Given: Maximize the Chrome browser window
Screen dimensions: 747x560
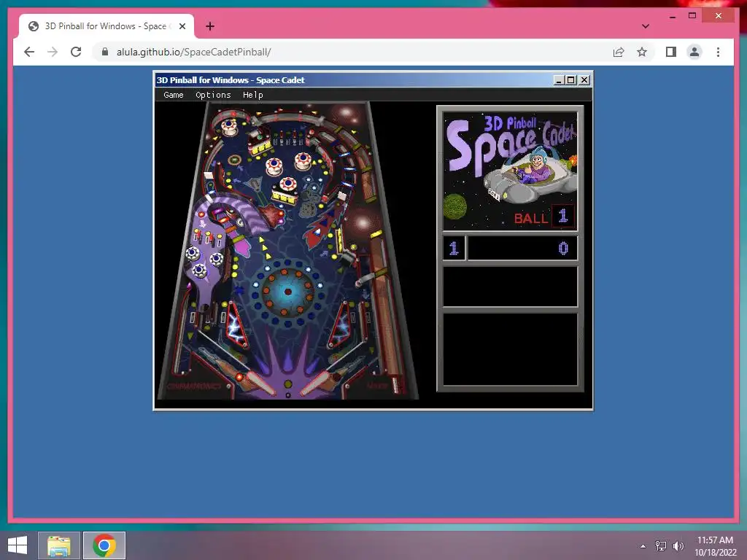Looking at the screenshot, I should [692, 16].
